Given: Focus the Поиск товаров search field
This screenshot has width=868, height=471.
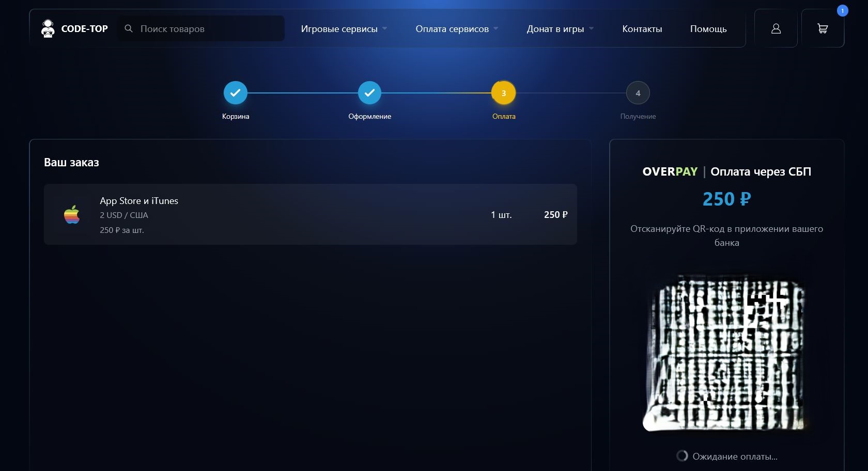Looking at the screenshot, I should tap(207, 29).
